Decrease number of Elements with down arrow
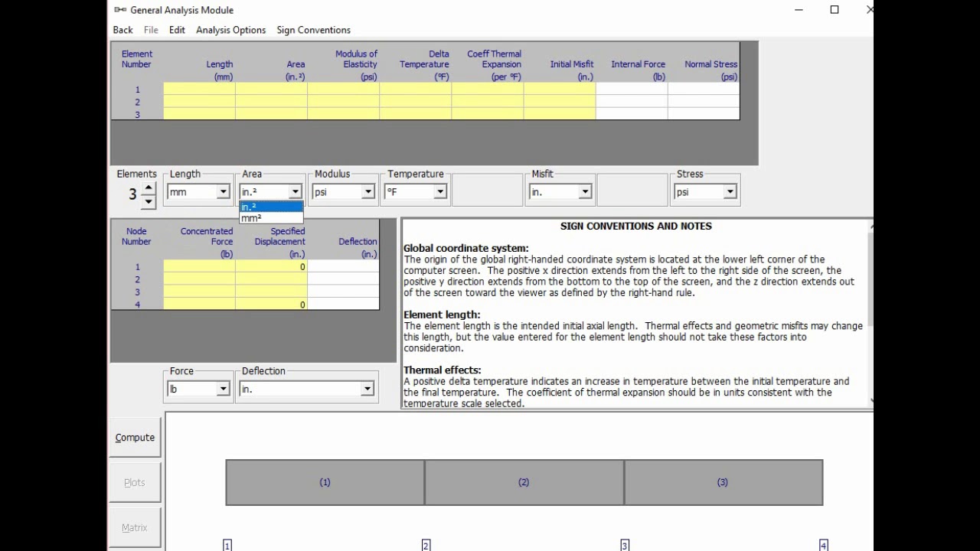This screenshot has width=980, height=551. tap(149, 201)
